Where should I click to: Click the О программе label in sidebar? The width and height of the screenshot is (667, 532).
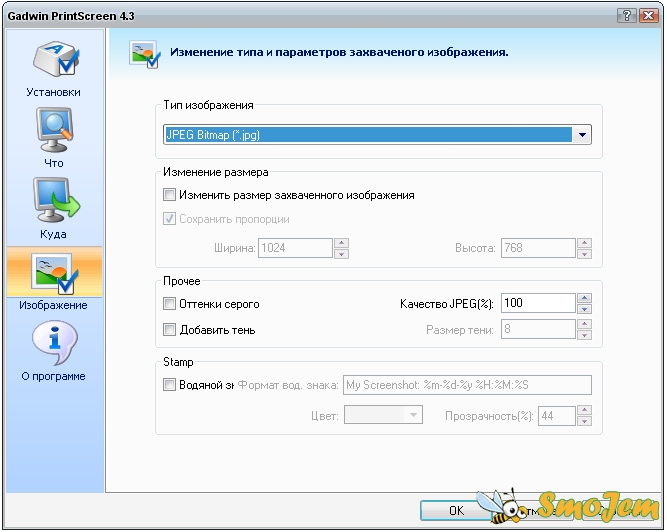(54, 376)
